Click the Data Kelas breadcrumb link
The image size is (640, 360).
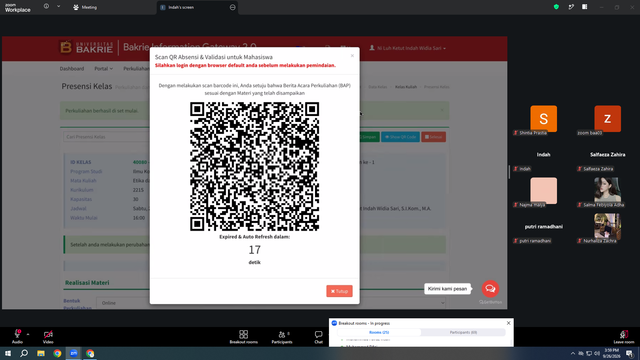378,87
